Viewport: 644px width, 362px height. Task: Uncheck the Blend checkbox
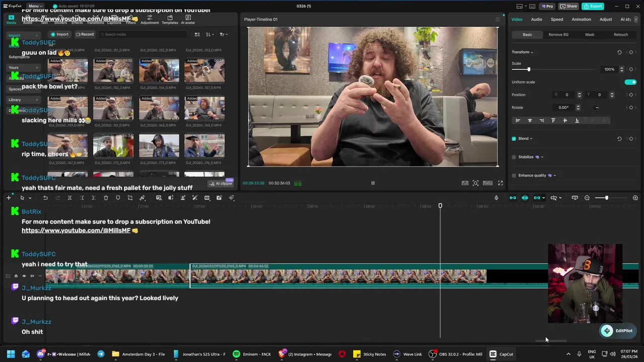[x=514, y=139]
